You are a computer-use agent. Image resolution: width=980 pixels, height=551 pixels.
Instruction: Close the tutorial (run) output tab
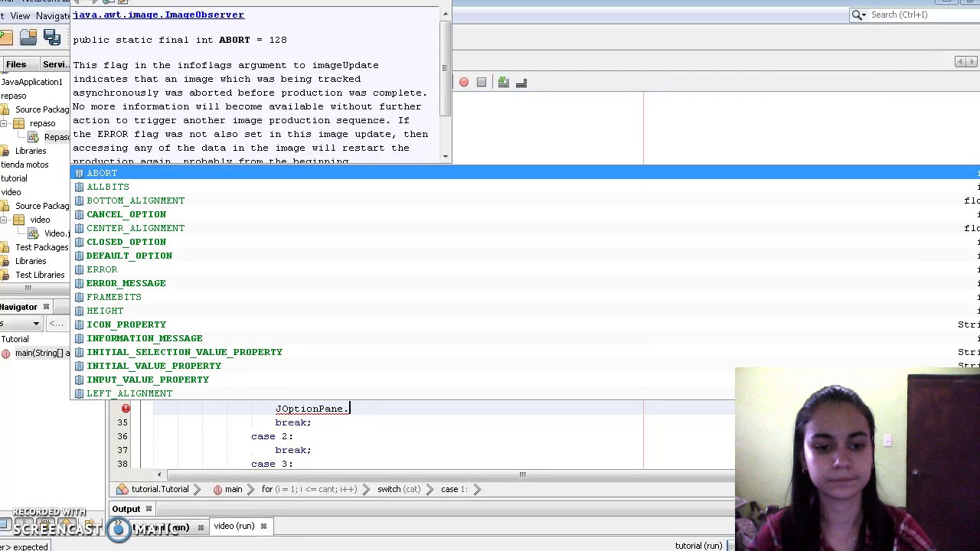(x=201, y=527)
